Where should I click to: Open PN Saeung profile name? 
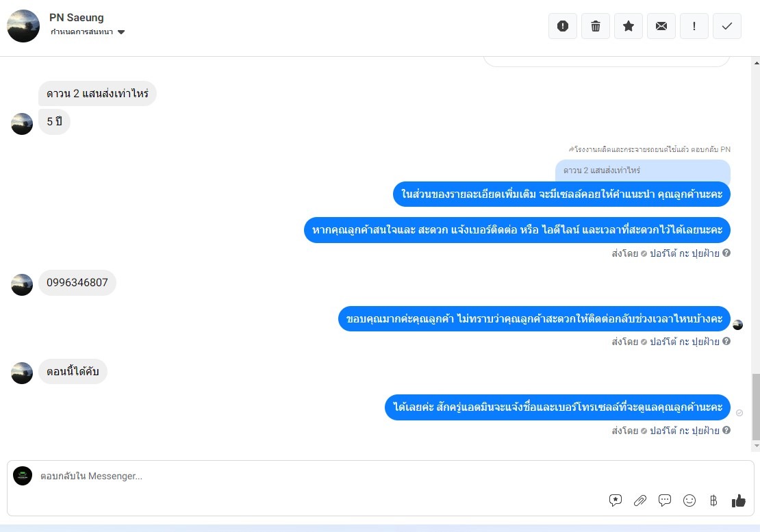pos(77,17)
